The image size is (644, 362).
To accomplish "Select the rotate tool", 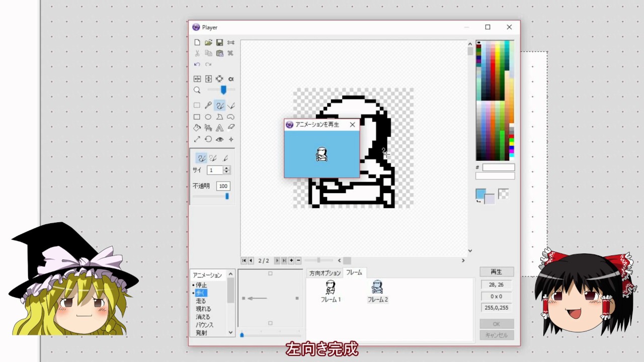I will click(208, 139).
